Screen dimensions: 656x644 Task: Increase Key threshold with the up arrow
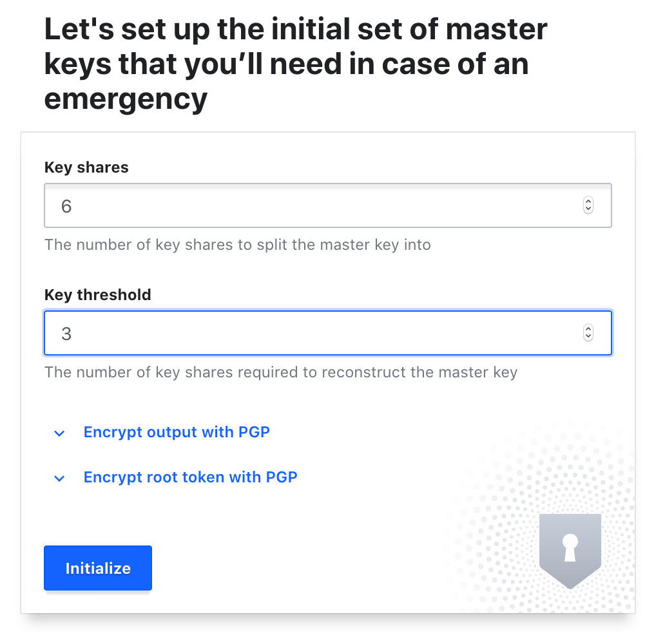tap(588, 328)
